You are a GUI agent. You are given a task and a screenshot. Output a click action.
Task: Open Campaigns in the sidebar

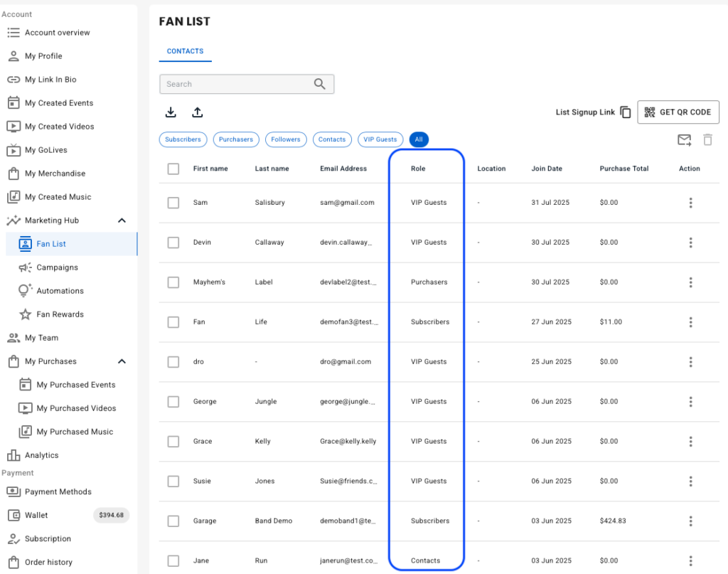pos(57,267)
